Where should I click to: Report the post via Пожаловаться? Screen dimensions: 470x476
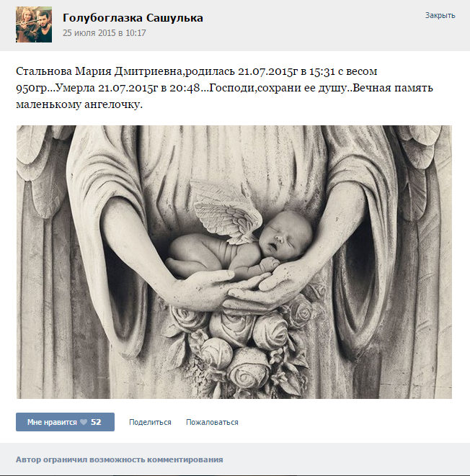coord(212,422)
